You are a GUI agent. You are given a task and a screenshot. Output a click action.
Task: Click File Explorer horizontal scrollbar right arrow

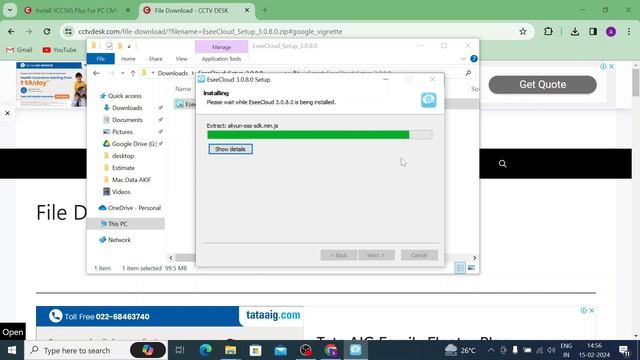474,258
